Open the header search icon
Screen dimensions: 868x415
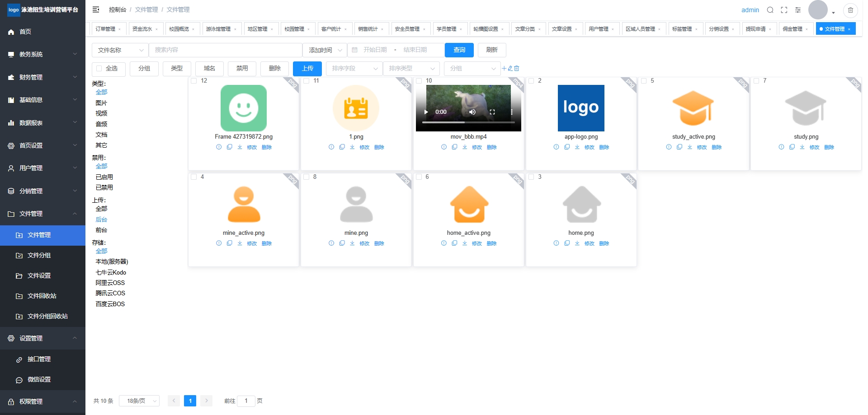pyautogui.click(x=770, y=10)
